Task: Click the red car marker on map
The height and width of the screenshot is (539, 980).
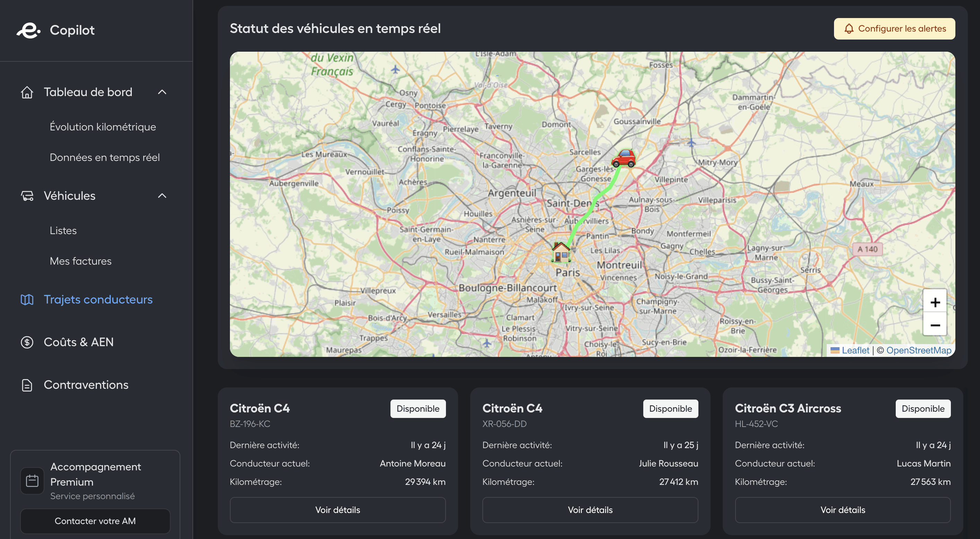Action: 623,158
